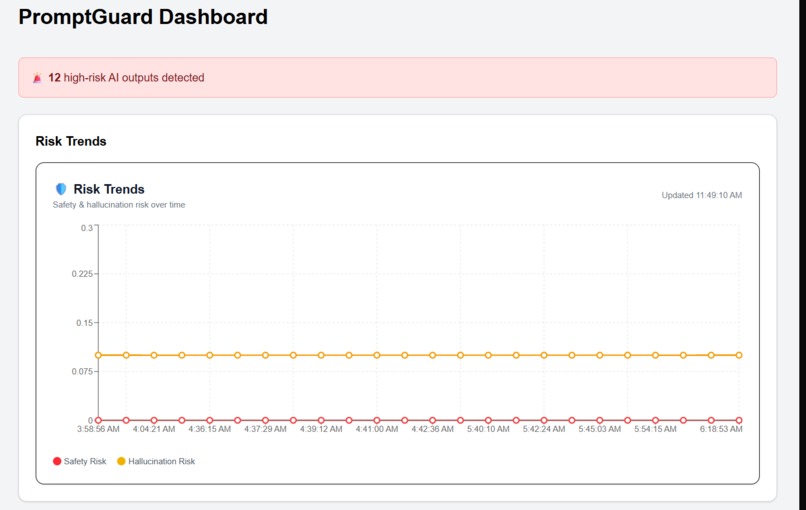Viewport: 806px width, 510px height.
Task: Select Safety Risk point at 4:37:29 AM
Action: [x=265, y=420]
